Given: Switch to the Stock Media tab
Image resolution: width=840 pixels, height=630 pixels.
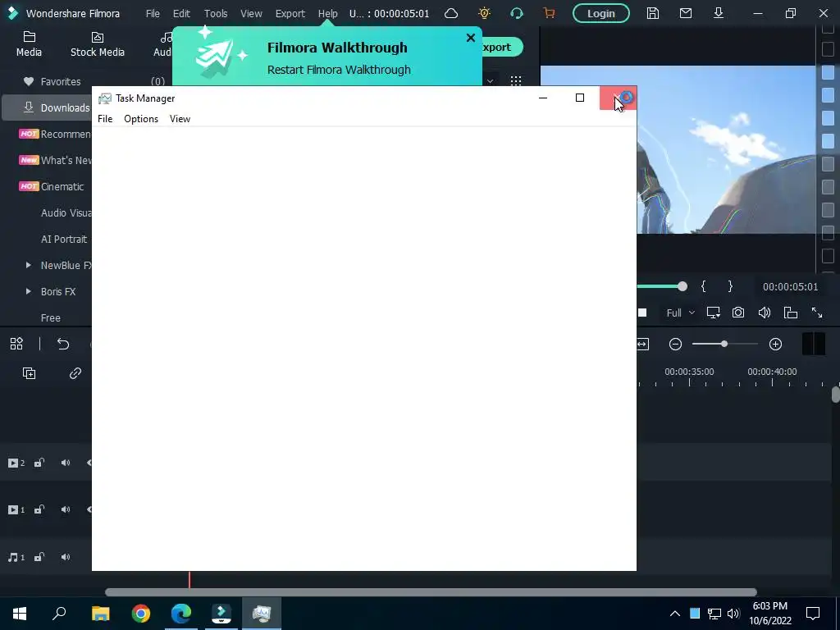Looking at the screenshot, I should point(98,44).
